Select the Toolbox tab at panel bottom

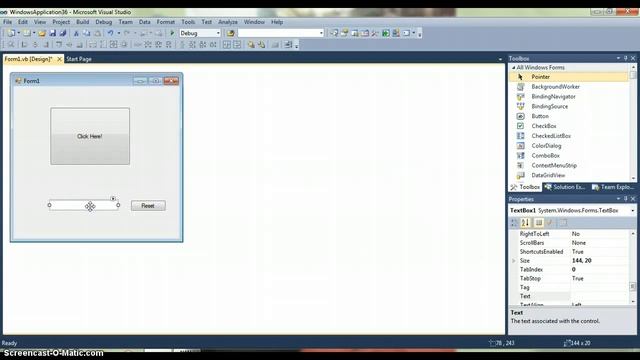[525, 187]
